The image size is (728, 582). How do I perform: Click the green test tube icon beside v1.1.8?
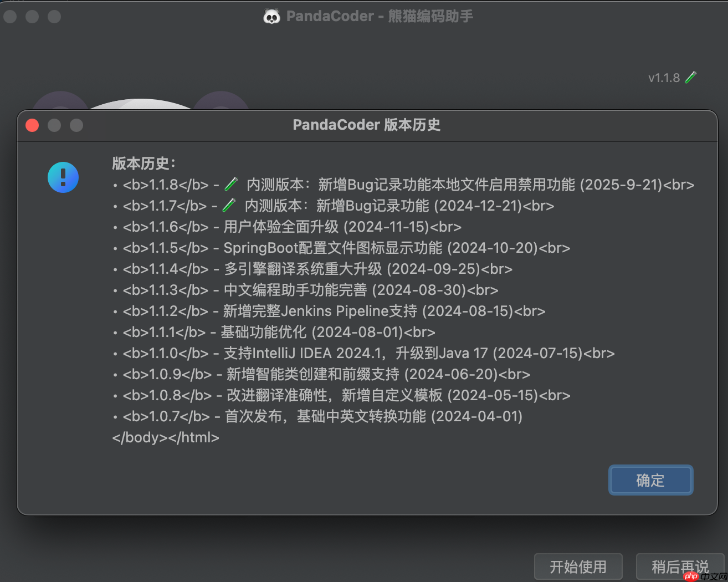(690, 77)
